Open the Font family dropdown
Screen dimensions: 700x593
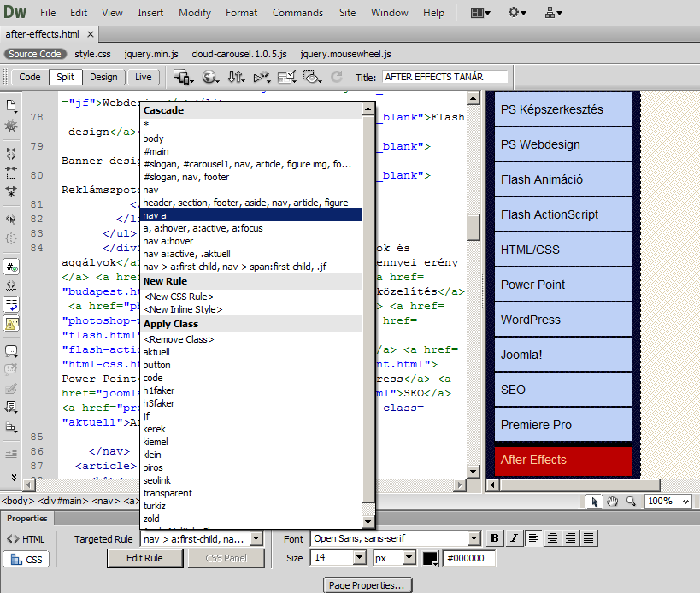474,538
